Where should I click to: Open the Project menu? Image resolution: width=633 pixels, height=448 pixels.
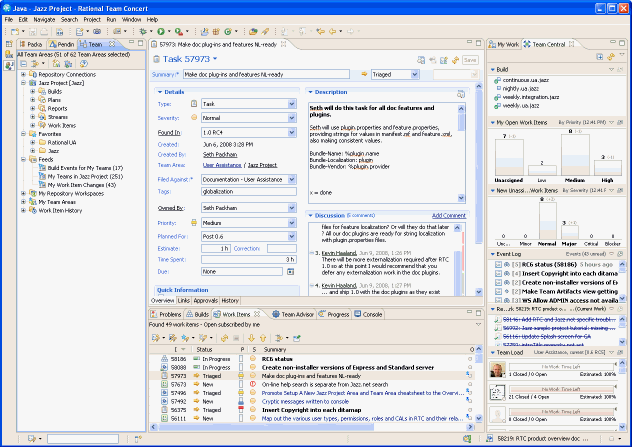pos(92,19)
